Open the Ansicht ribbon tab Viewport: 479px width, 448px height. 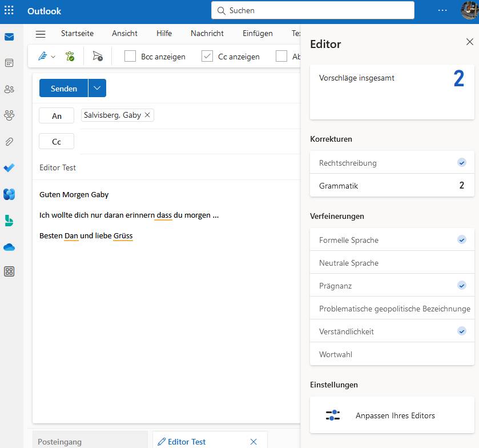click(124, 33)
